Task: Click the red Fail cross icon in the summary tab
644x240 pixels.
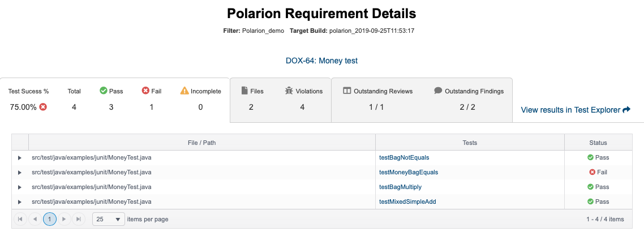Action: [x=145, y=91]
